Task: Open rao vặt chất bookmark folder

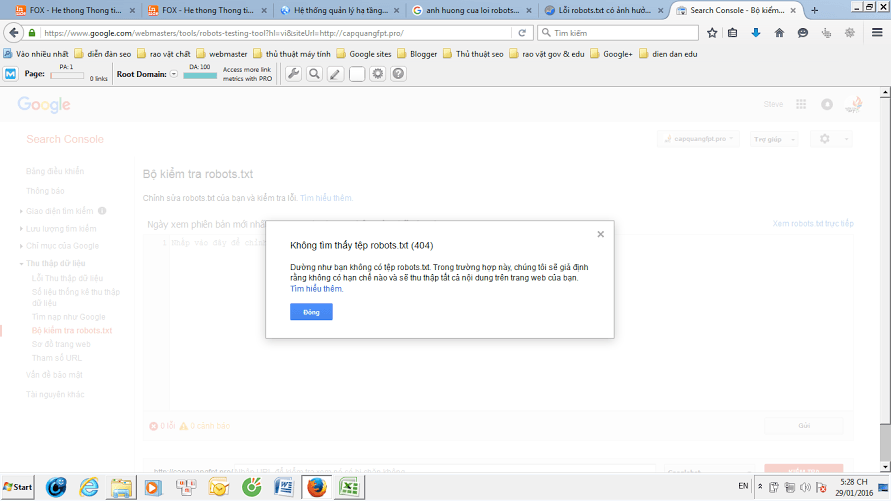Action: (x=164, y=54)
